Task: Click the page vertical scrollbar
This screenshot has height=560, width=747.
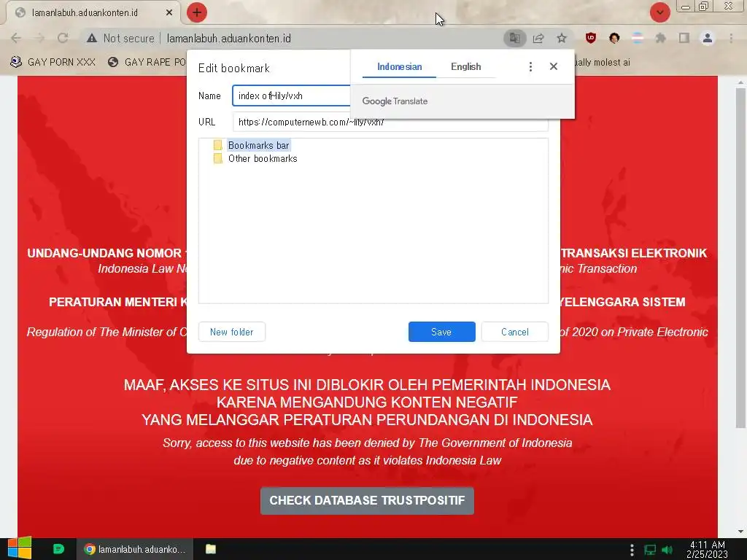Action: click(x=740, y=257)
